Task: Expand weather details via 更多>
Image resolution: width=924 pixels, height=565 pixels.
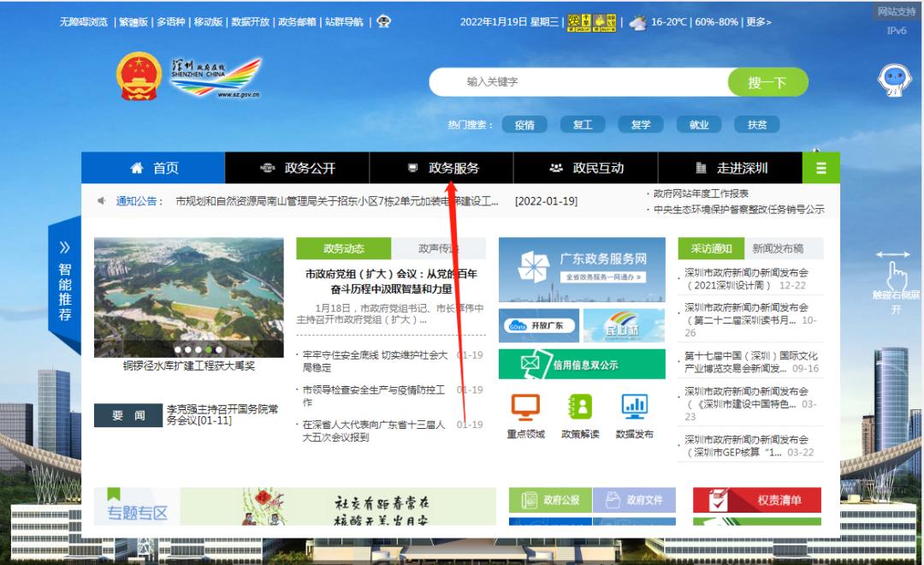Action: click(757, 22)
